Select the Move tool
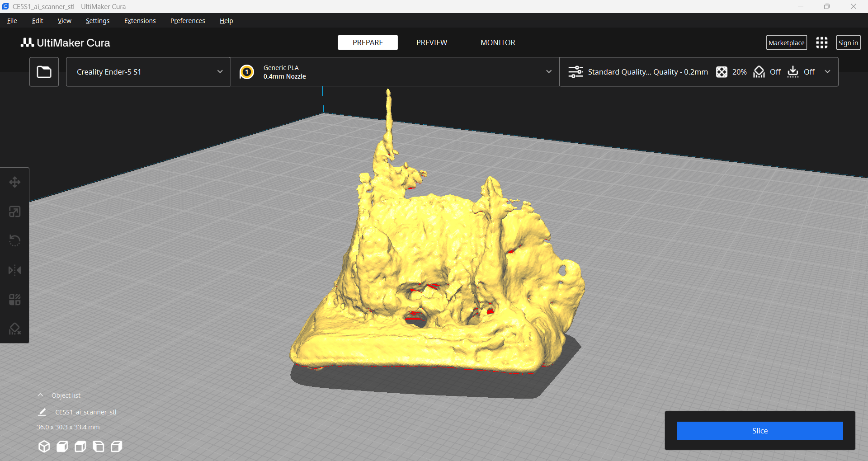Viewport: 868px width, 461px height. tap(15, 182)
